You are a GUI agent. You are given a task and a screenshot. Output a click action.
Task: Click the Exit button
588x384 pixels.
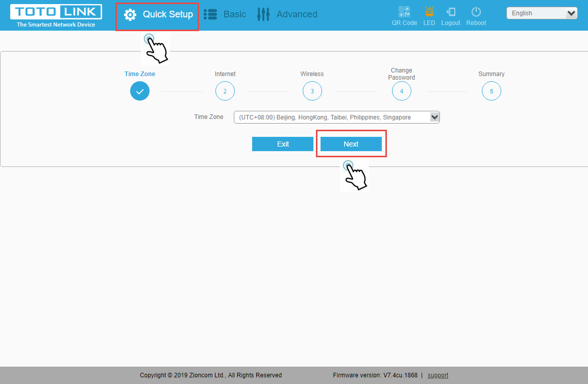coord(283,144)
